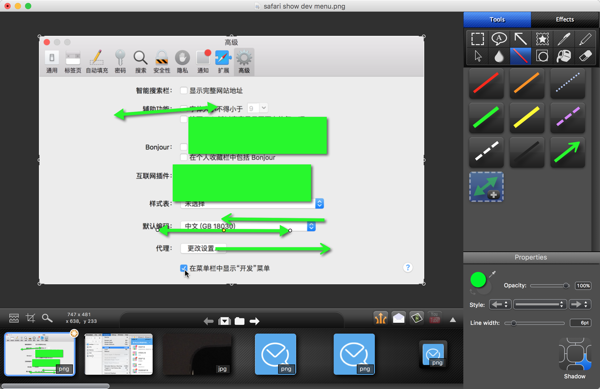Select the small blue png thumbnail at right
The image size is (600, 389).
[433, 354]
